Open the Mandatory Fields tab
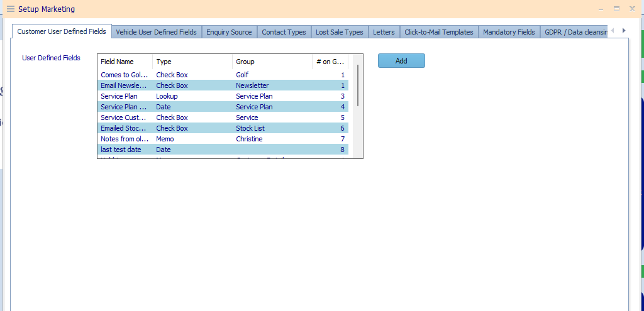The height and width of the screenshot is (311, 644). coord(509,32)
